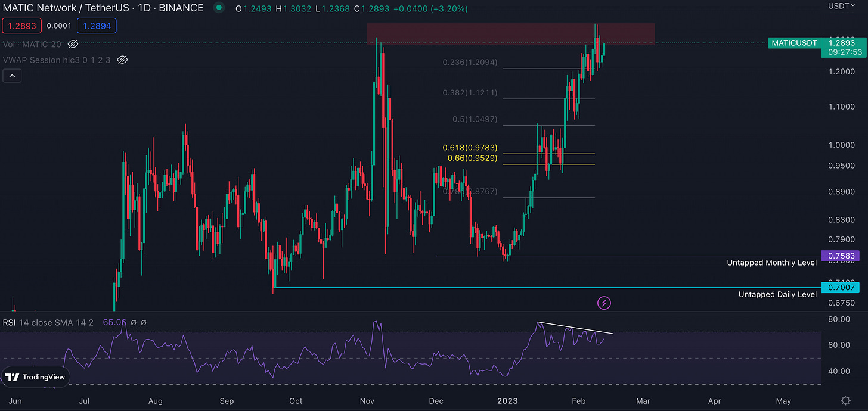The width and height of the screenshot is (868, 411).
Task: Select the purple 0.7583 price label
Action: pyautogui.click(x=840, y=256)
